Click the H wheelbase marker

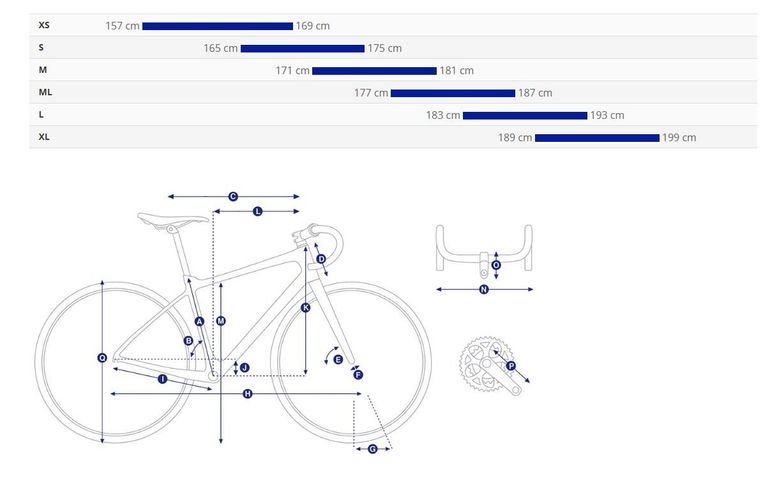248,394
